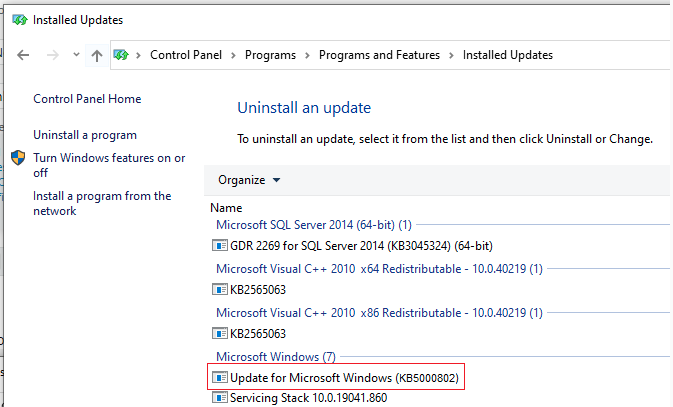Click the shield icon beside Windows features
This screenshot has height=407, width=673.
coord(18,158)
